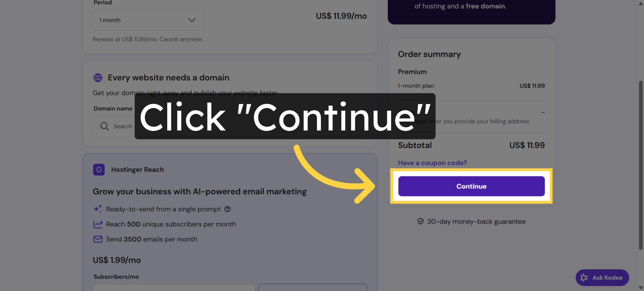Click the magnifier icon in the domain search field
The width and height of the screenshot is (644, 291).
pos(104,126)
